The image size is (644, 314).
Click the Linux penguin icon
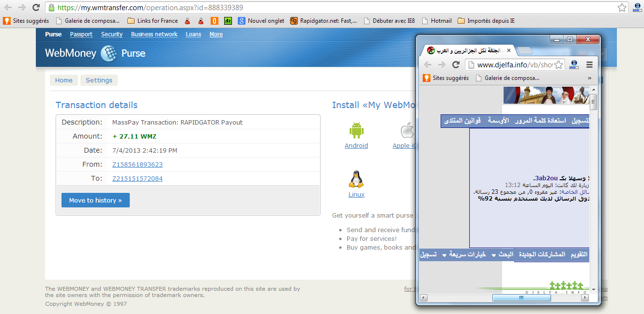coord(356,179)
